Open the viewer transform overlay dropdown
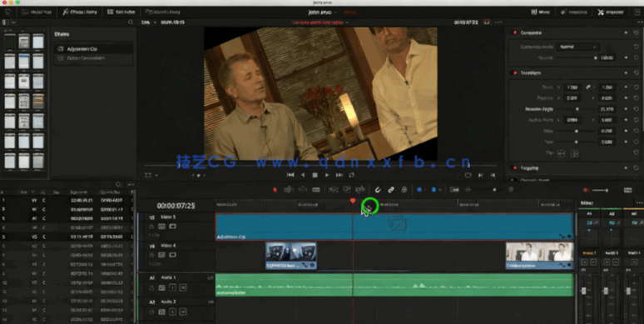Screen dimensions: 644x324 tap(156, 175)
